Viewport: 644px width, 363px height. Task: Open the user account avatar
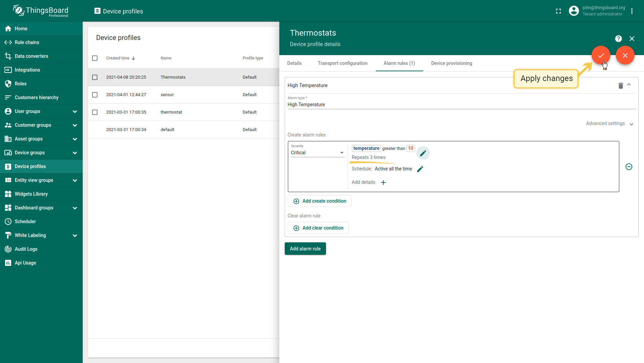[574, 11]
